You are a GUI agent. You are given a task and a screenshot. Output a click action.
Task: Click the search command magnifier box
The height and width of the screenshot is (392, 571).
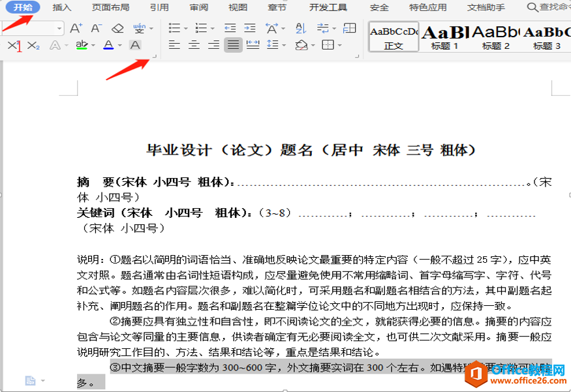[x=548, y=7]
